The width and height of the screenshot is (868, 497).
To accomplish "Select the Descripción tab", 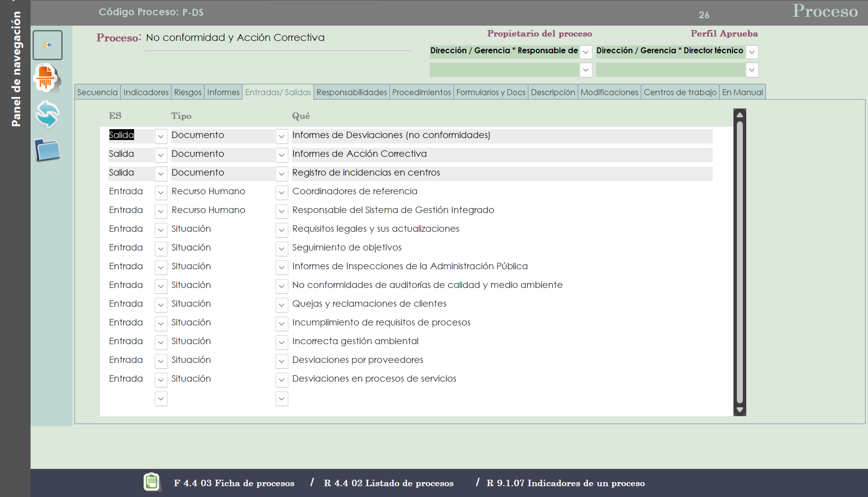I will pos(553,92).
